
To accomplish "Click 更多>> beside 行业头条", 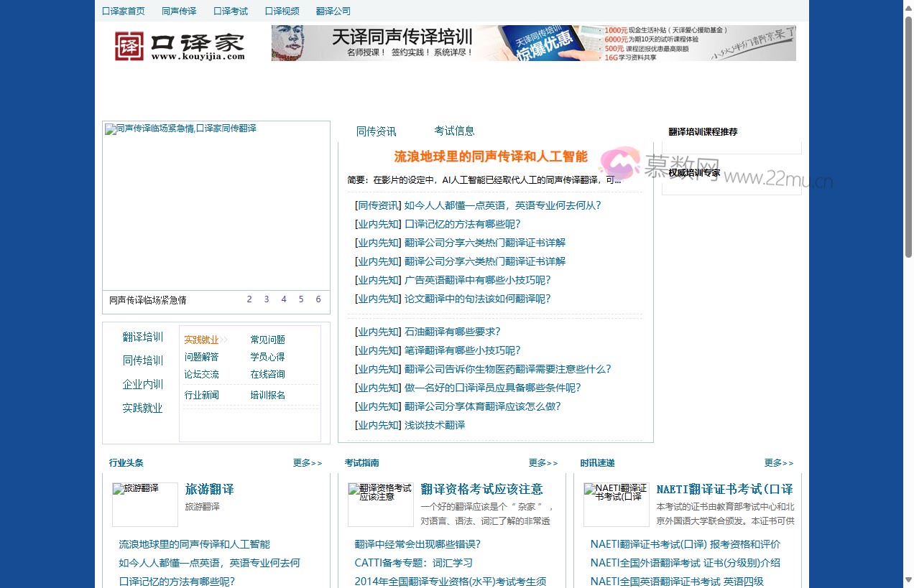I will pos(308,463).
